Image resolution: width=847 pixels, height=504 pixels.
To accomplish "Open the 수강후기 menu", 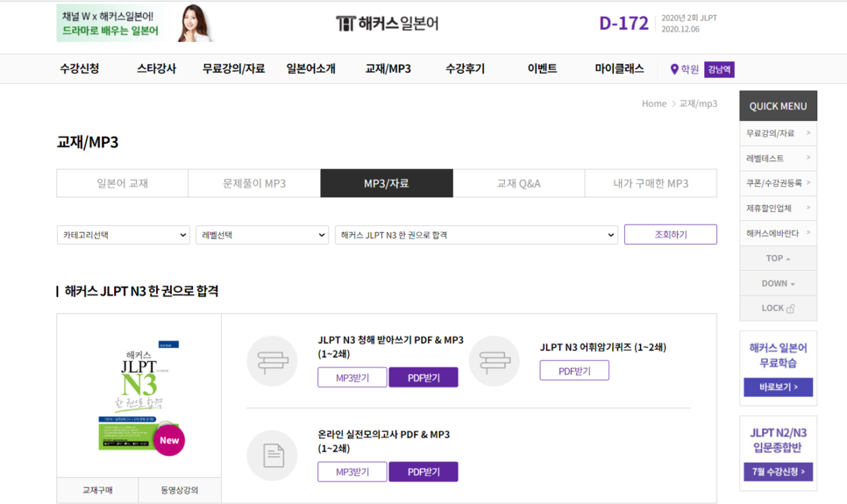I will [x=465, y=68].
